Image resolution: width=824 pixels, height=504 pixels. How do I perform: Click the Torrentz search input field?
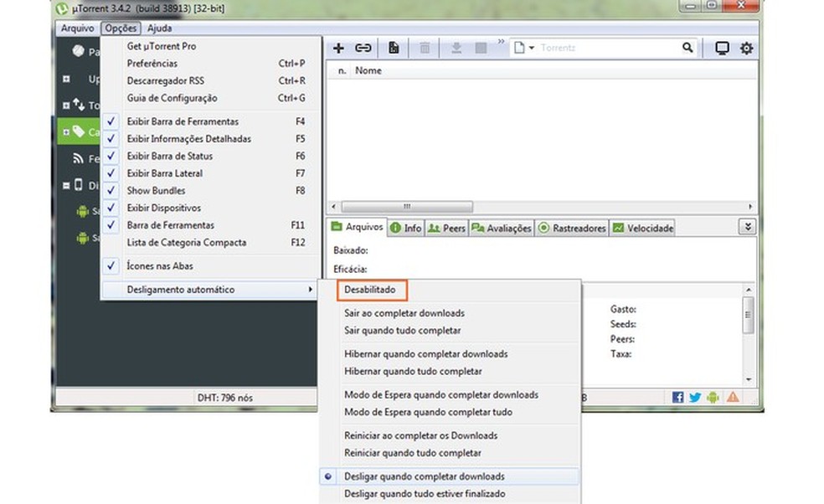coord(608,48)
